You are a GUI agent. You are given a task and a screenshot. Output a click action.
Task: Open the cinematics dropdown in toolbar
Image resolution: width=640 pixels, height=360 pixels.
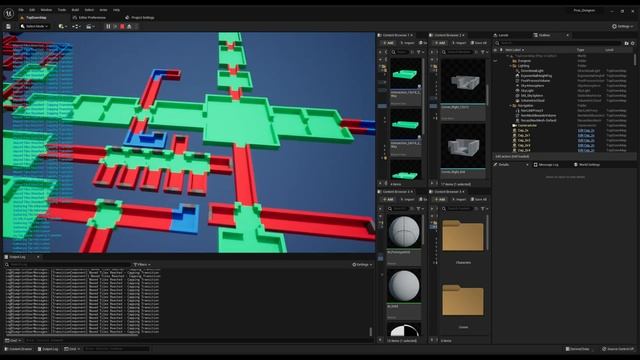tap(90, 27)
